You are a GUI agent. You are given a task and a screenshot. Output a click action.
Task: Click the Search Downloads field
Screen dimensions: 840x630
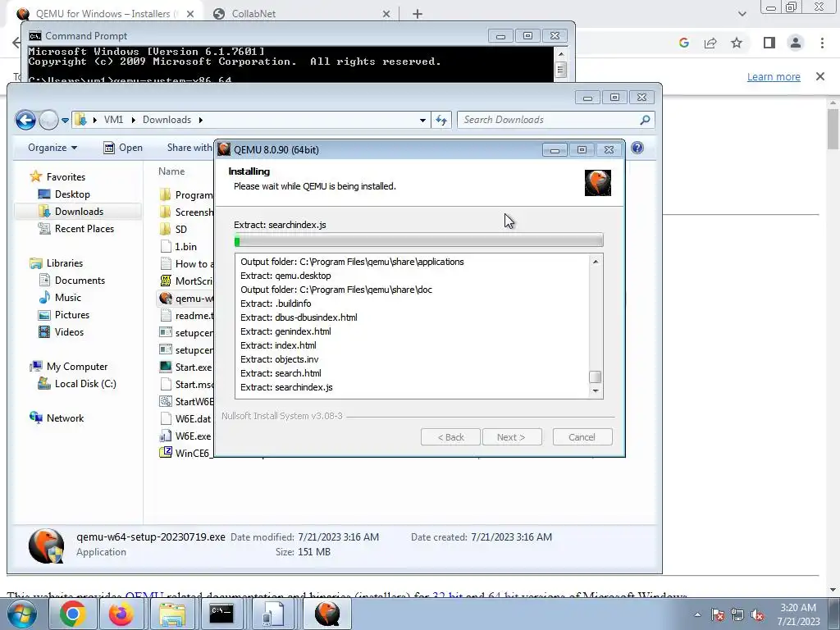[x=555, y=120]
